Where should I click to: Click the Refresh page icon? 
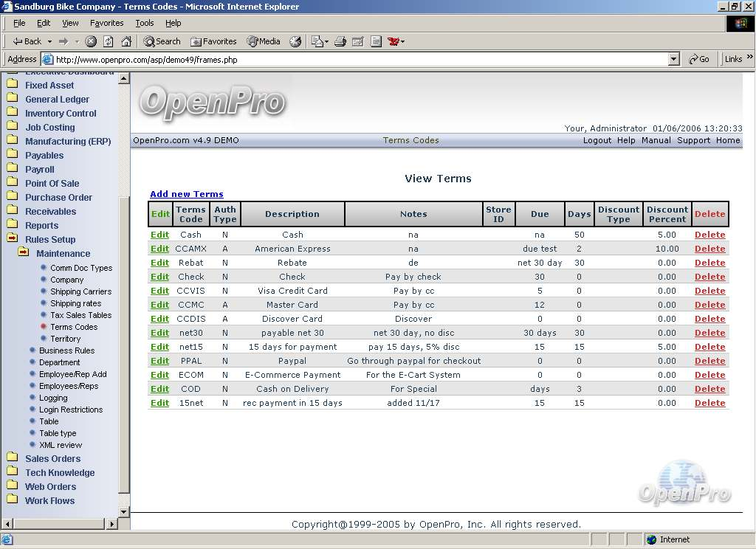[109, 41]
